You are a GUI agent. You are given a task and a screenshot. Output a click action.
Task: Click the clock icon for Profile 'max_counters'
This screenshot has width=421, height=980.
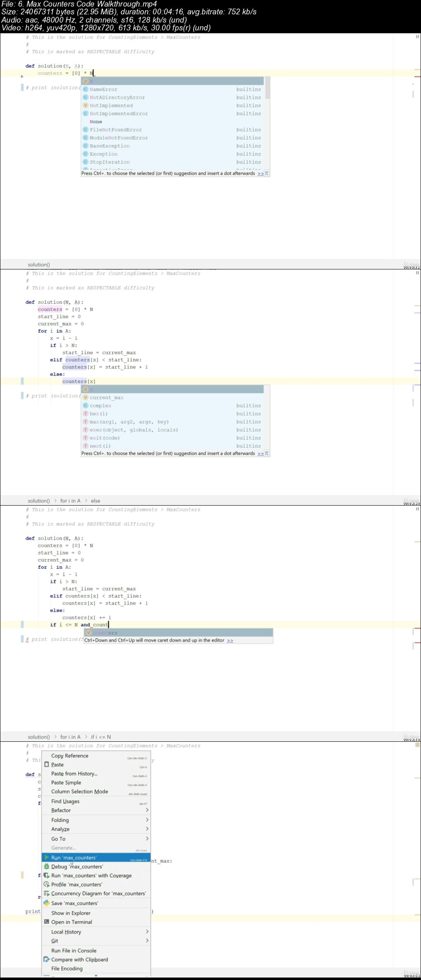[47, 884]
